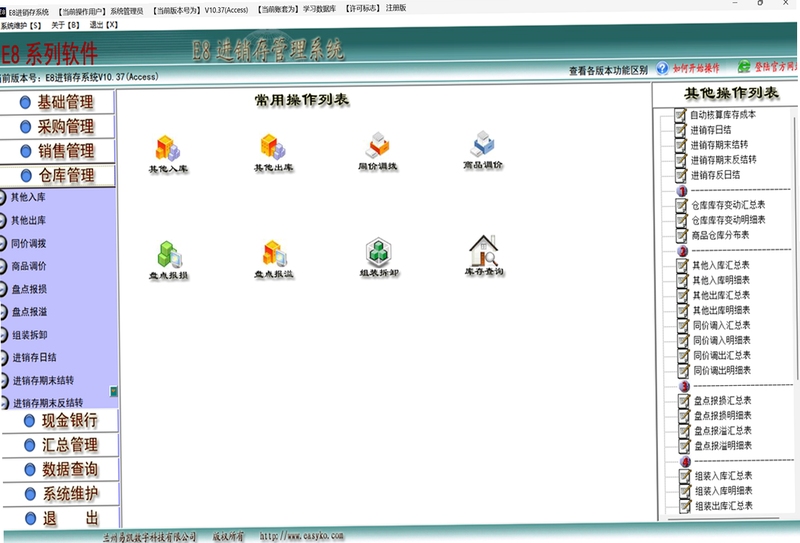Click the 同价调入汇总表 report icon
Image resolution: width=800 pixels, height=543 pixels.
pyautogui.click(x=683, y=326)
